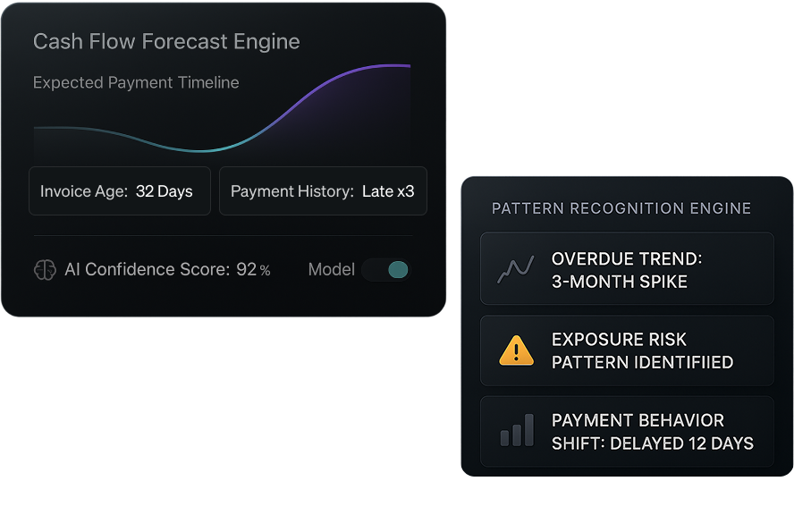Open the Overdue Trend 3-Month Spike card
This screenshot has height=532, width=794.
click(627, 269)
